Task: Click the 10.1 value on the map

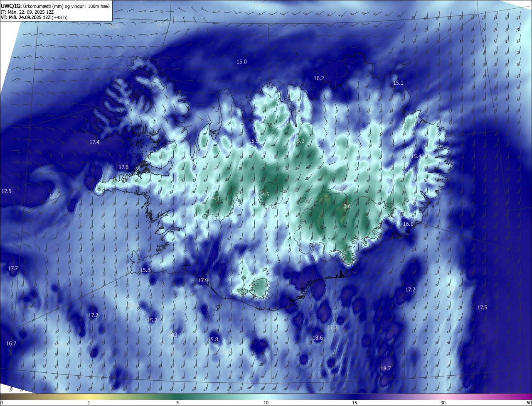Action: pyautogui.click(x=453, y=288)
